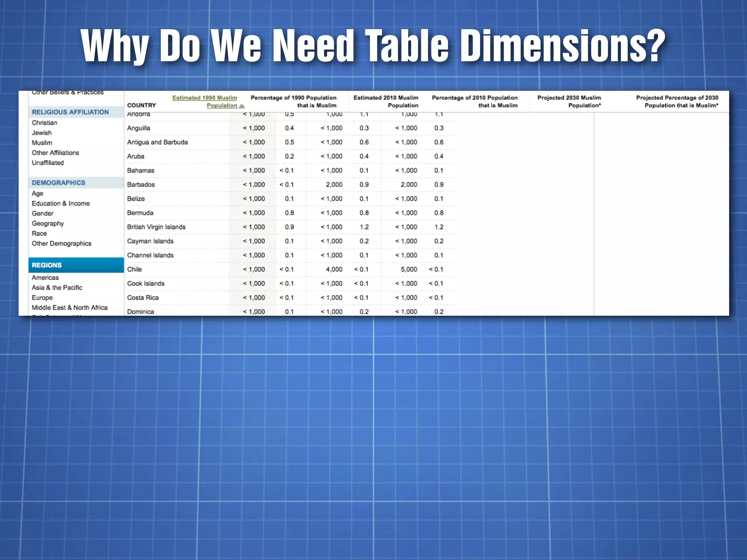747x560 pixels.
Task: Select the Anguilla row name
Action: point(139,128)
